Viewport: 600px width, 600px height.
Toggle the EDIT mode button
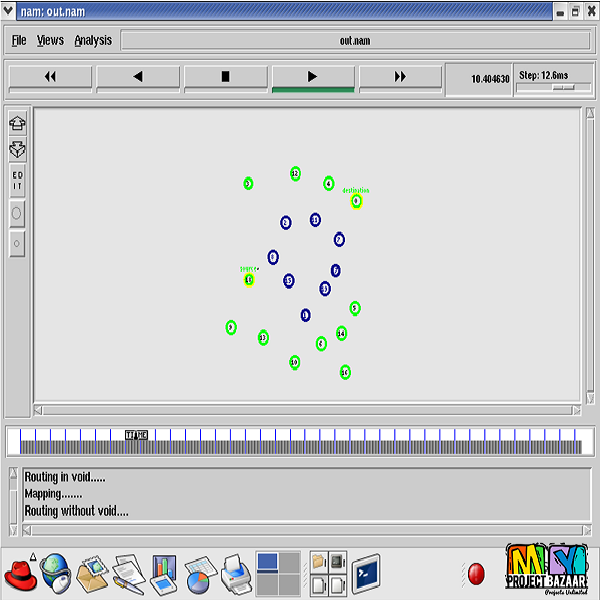17,181
